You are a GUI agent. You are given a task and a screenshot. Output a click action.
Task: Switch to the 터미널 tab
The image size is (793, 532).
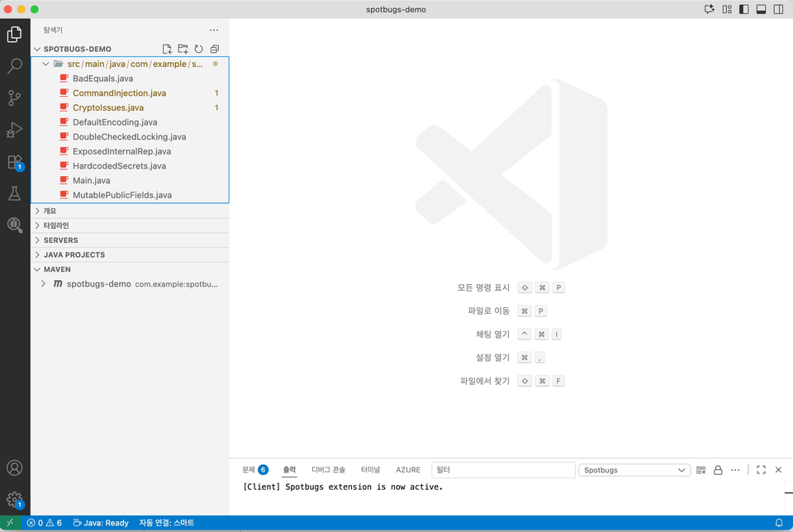[370, 470]
